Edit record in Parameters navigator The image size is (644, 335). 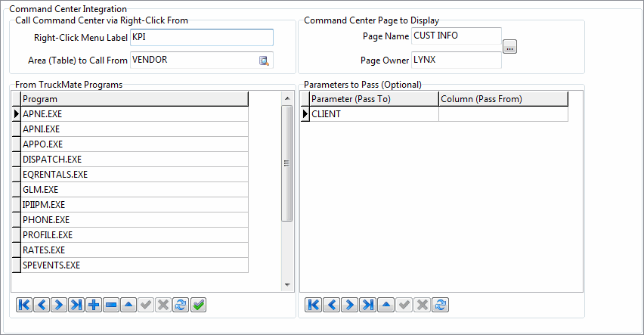click(x=385, y=305)
